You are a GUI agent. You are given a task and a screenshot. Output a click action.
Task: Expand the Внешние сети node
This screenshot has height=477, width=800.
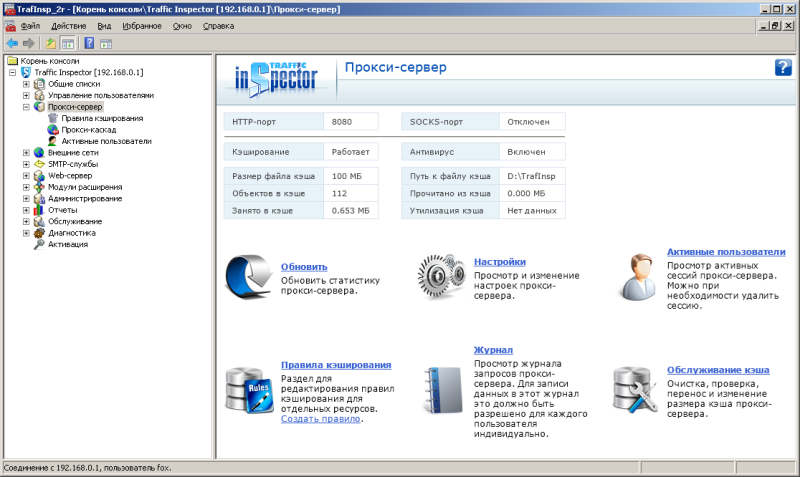[26, 153]
